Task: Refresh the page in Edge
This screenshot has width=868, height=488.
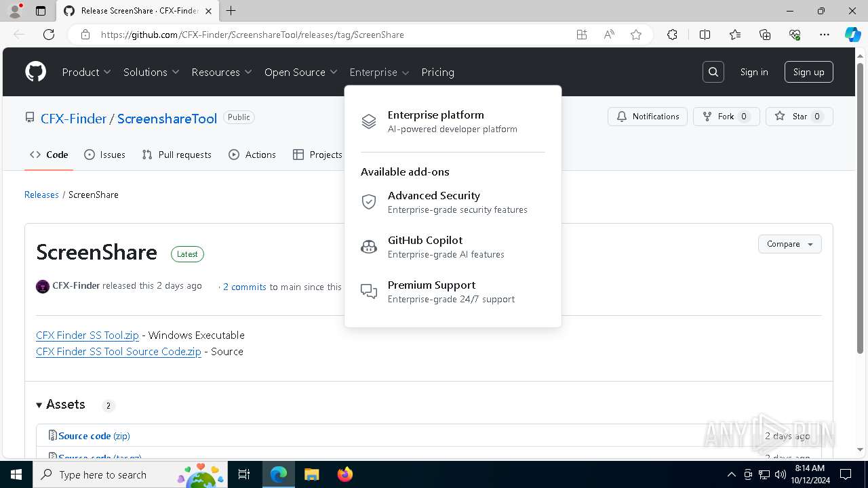Action: tap(49, 35)
